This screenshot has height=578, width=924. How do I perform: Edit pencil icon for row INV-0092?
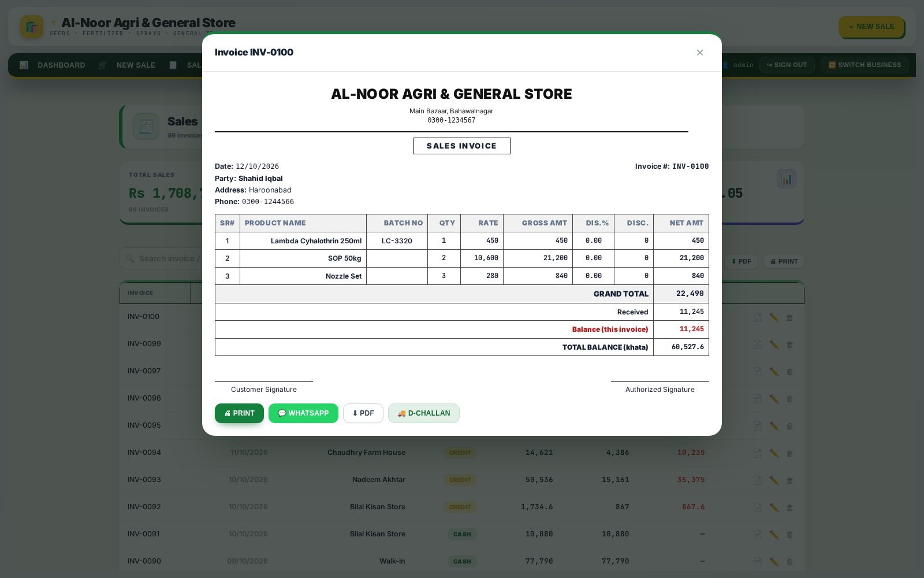point(774,507)
